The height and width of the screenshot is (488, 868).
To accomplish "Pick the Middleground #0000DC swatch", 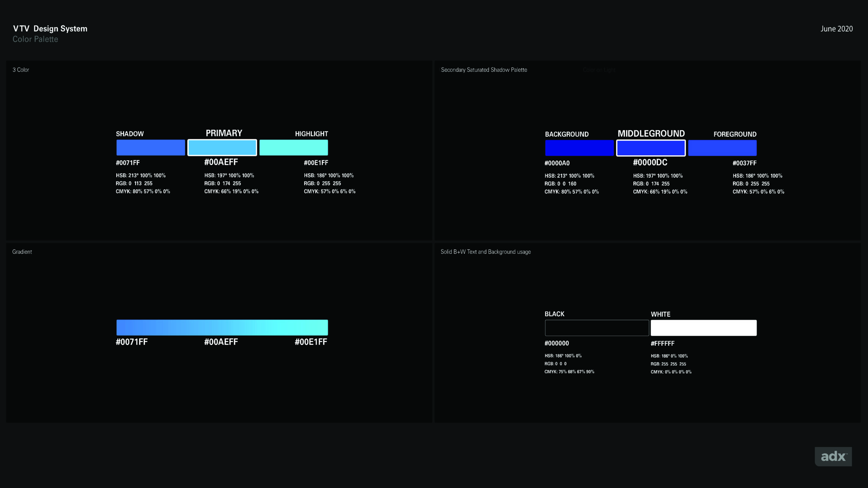I will pyautogui.click(x=651, y=148).
